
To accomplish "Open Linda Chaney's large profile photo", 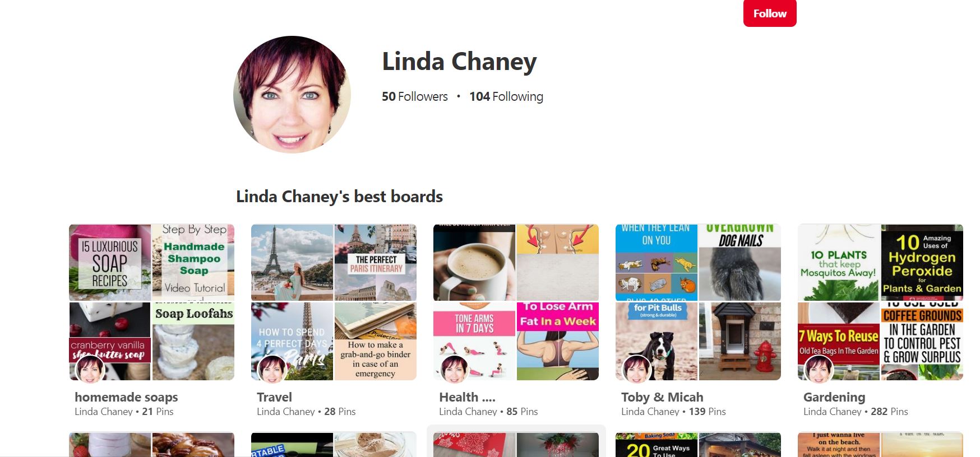I will pos(292,95).
